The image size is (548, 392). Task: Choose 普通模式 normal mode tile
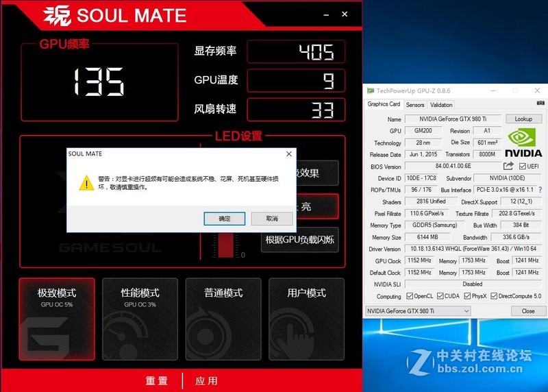point(223,319)
